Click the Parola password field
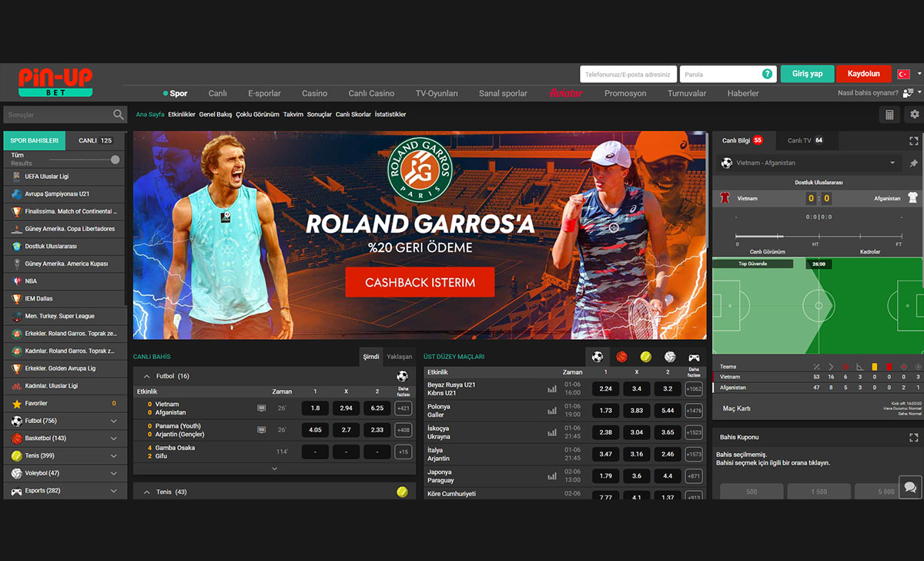This screenshot has height=561, width=924. (x=728, y=74)
